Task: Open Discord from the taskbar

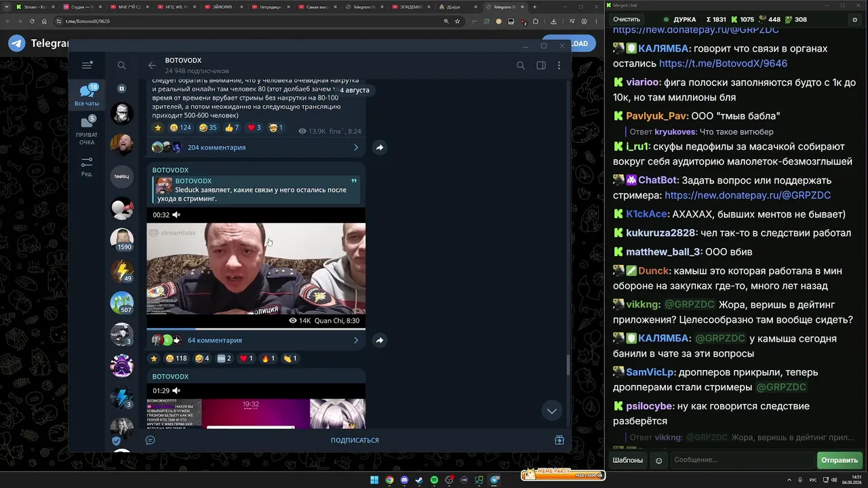Action: tap(404, 481)
